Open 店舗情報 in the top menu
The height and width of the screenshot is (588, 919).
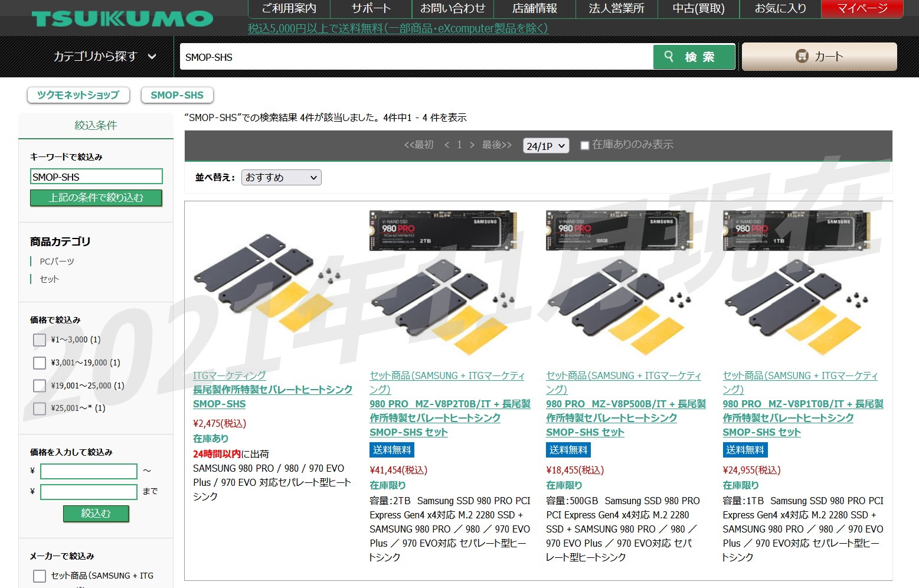pos(535,8)
